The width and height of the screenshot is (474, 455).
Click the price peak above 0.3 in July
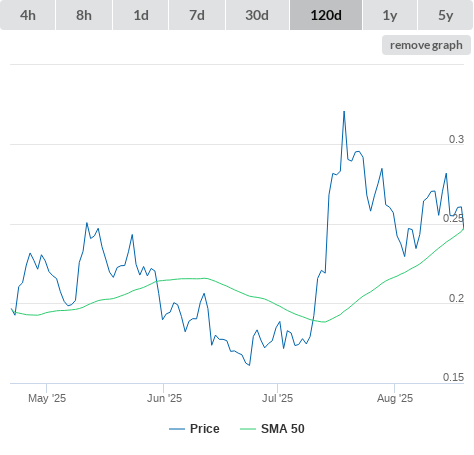[x=344, y=112]
